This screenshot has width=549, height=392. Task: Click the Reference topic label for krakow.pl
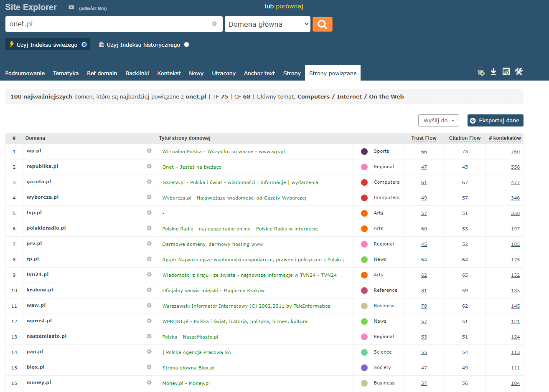(385, 290)
